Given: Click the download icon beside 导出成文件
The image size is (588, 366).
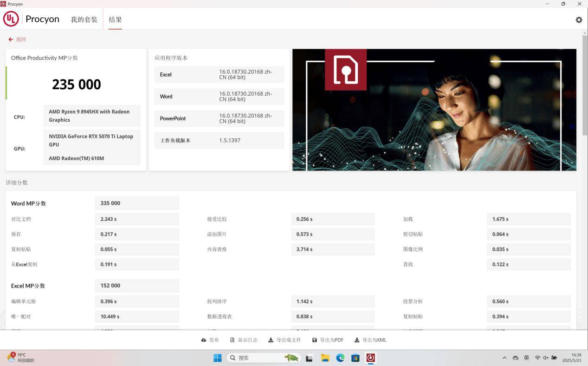Looking at the screenshot, I should [x=270, y=340].
